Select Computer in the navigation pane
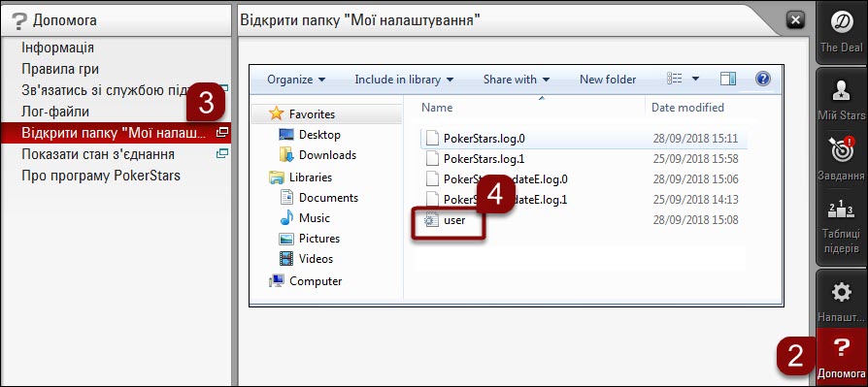 coord(316,281)
